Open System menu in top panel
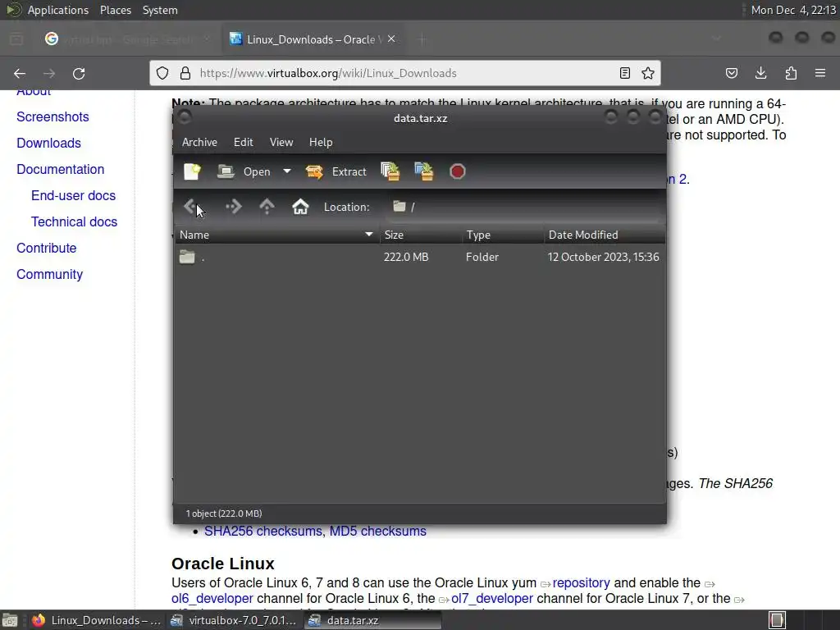 tap(160, 10)
